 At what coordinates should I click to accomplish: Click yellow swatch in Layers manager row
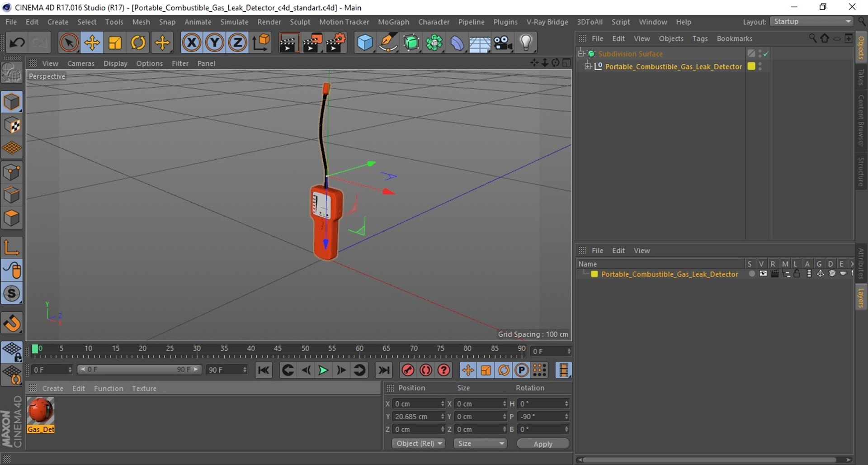pos(594,274)
